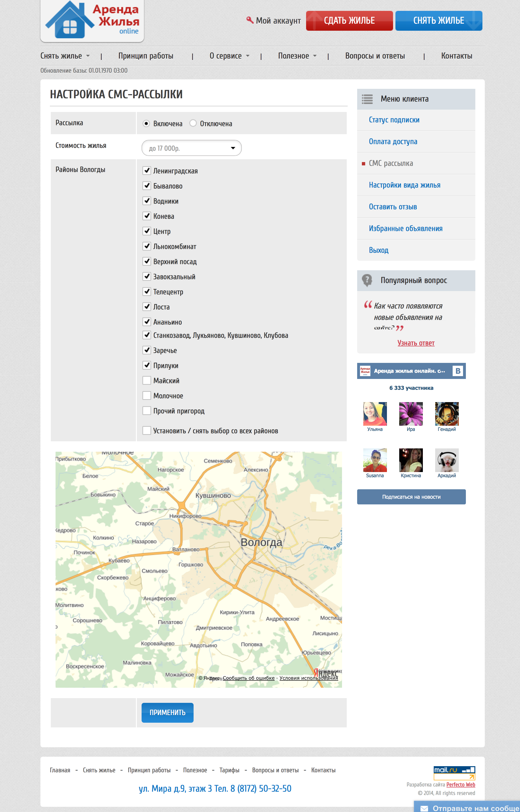Uncheck the Бывалово district checkbox
The width and height of the screenshot is (520, 812).
point(147,186)
